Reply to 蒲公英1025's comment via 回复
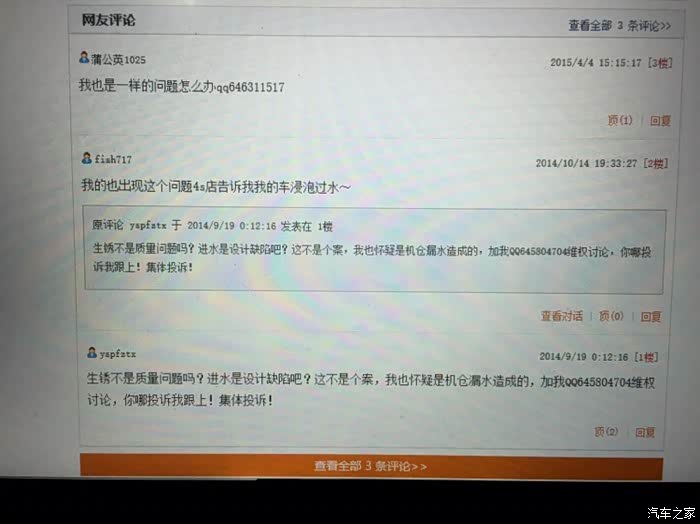700x524 pixels. pyautogui.click(x=660, y=121)
